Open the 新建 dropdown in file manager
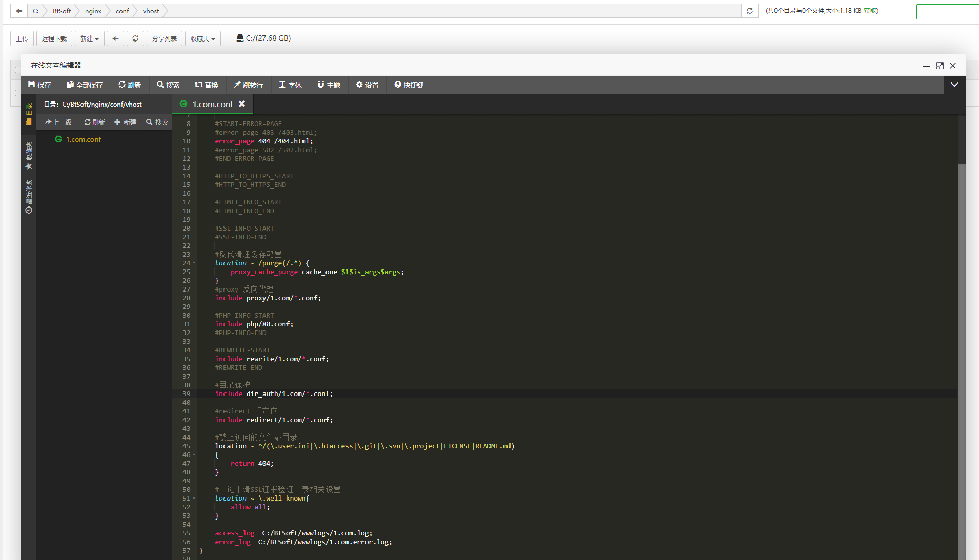Image resolution: width=979 pixels, height=560 pixels. coord(89,38)
